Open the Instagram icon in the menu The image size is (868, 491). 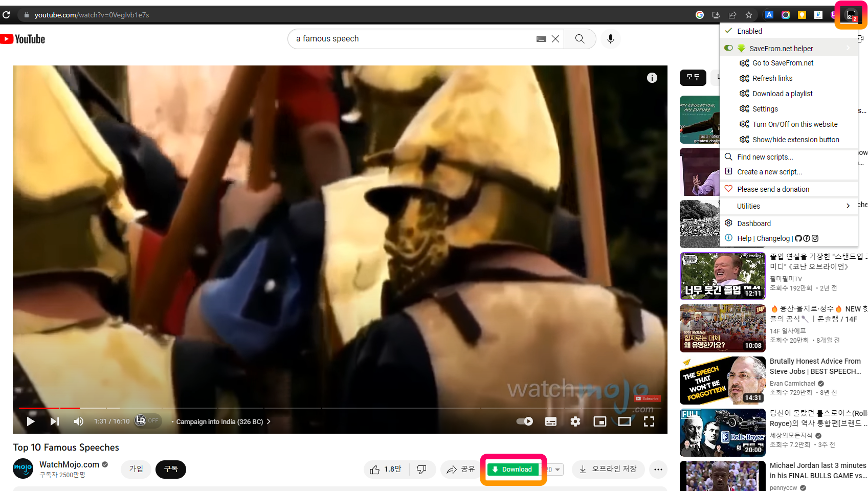(x=815, y=238)
